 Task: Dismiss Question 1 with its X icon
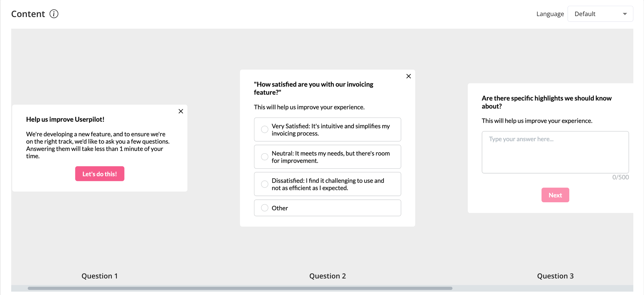coord(181,111)
